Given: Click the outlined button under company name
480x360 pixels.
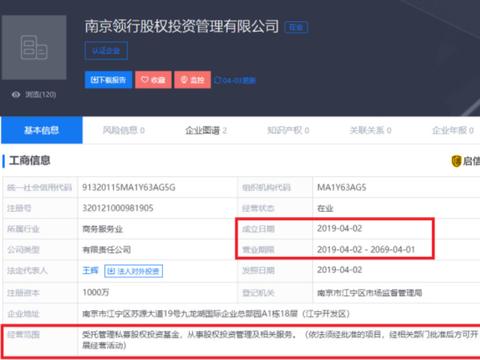Looking at the screenshot, I should tap(106, 51).
